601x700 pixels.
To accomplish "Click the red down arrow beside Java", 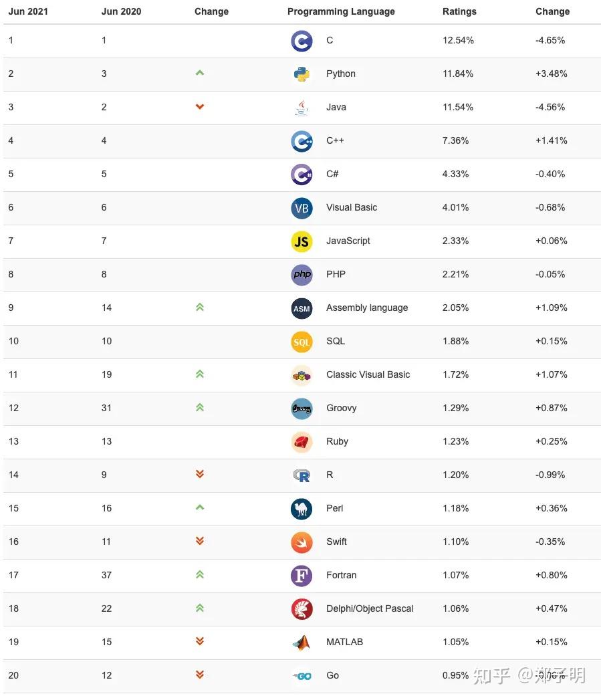I will [199, 107].
